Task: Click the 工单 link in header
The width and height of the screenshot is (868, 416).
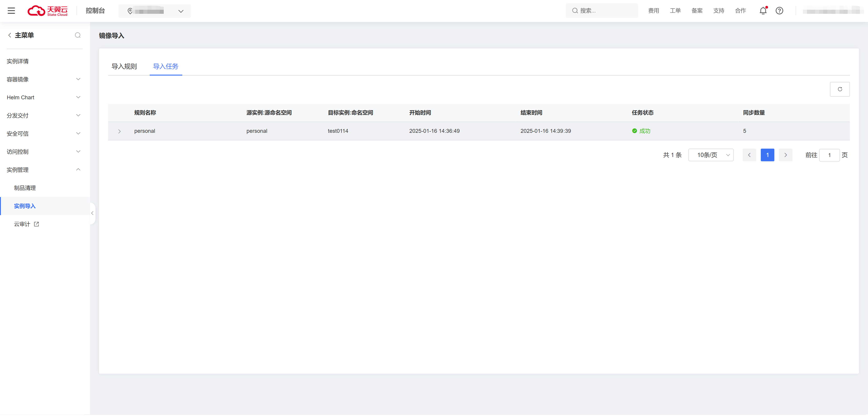Action: [x=675, y=11]
